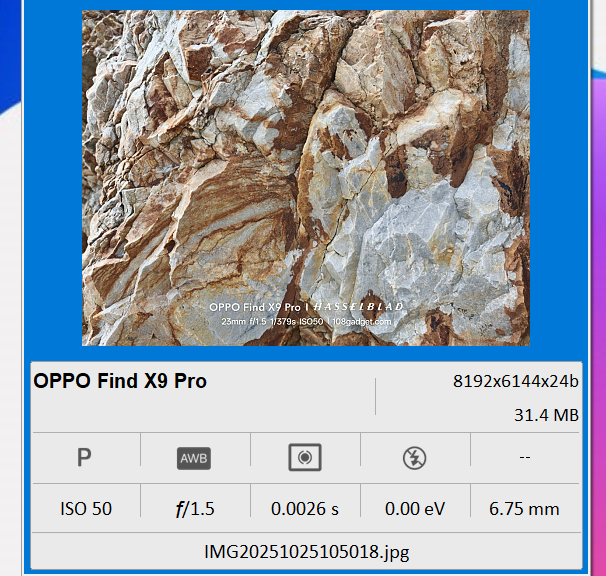Click the double-dash empty info cell
The height and width of the screenshot is (576, 606).
(x=524, y=458)
